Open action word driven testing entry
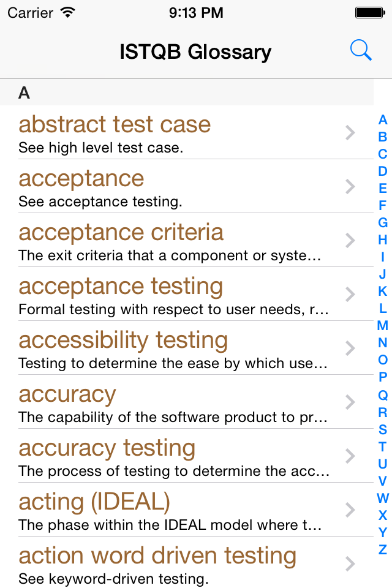This screenshot has width=392, height=588. pyautogui.click(x=187, y=562)
